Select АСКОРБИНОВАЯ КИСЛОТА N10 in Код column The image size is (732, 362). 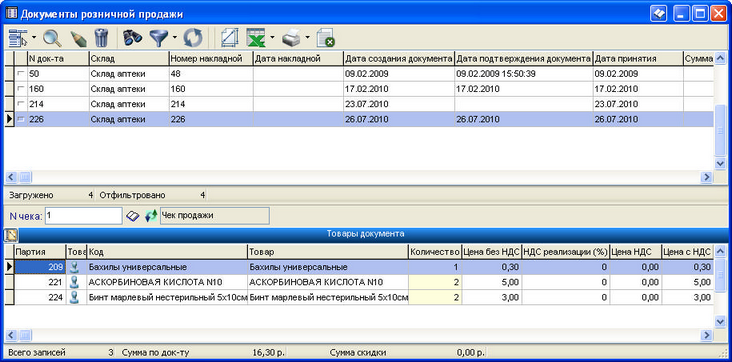coord(167,283)
